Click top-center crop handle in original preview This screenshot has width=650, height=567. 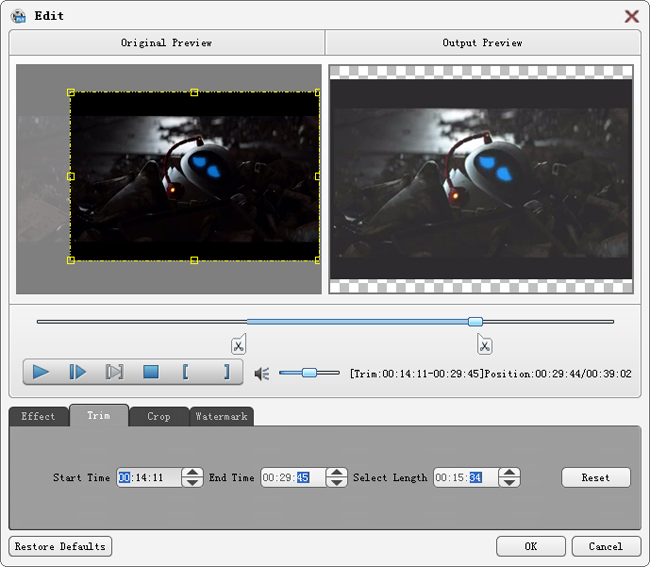click(x=194, y=92)
